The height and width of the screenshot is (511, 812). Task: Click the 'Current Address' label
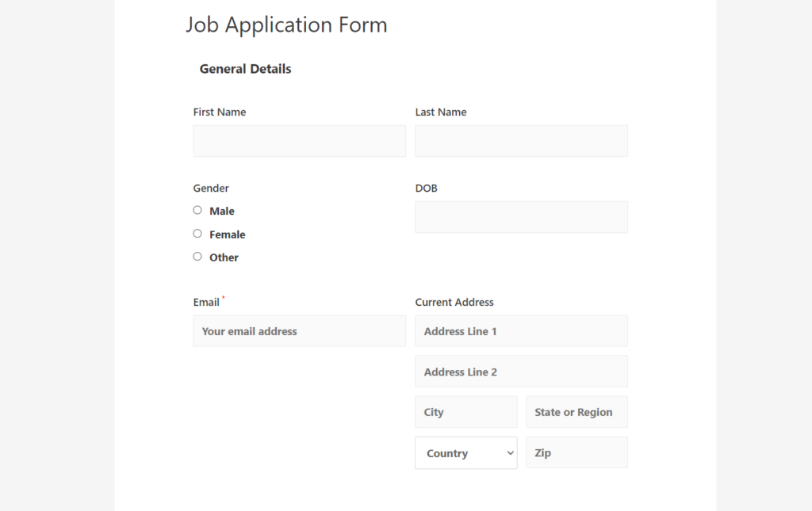(x=454, y=303)
